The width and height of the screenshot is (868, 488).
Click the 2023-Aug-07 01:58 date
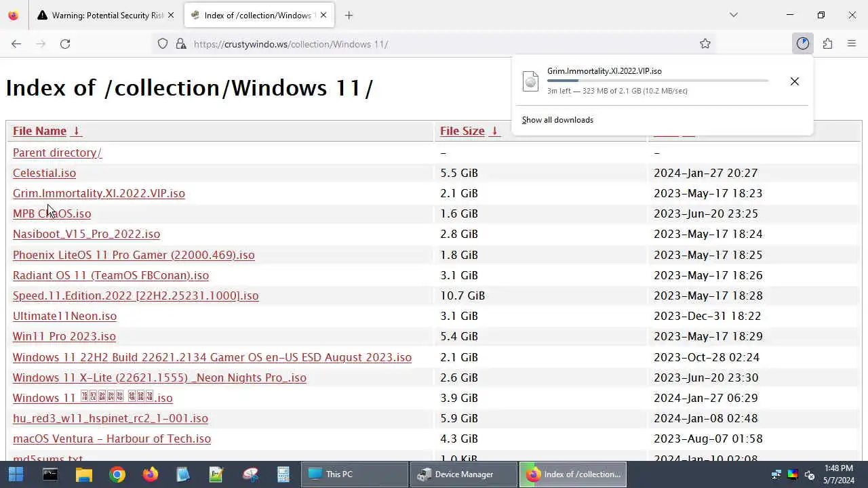point(708,439)
